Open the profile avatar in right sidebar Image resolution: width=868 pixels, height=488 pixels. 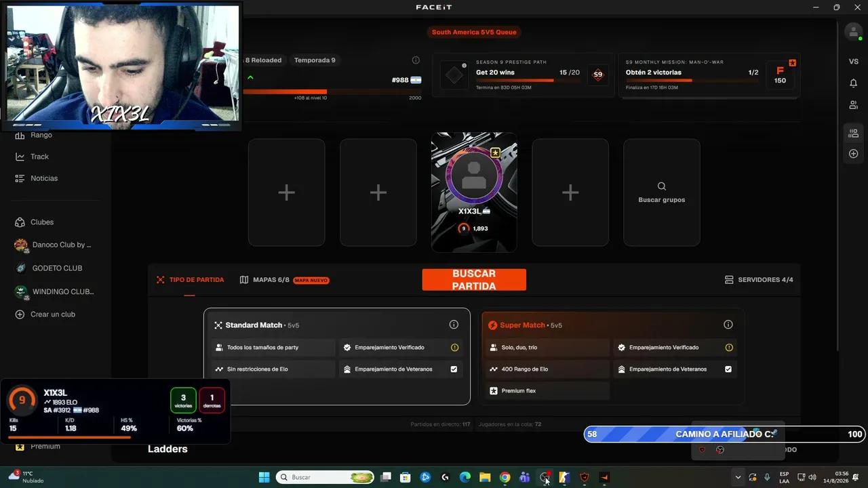[x=853, y=32]
